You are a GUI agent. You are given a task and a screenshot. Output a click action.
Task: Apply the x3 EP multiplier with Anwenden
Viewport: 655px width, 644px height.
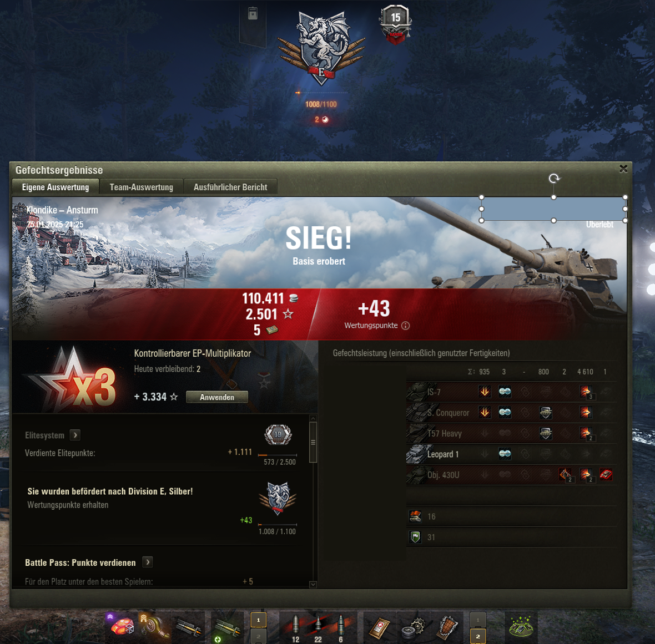tap(217, 397)
